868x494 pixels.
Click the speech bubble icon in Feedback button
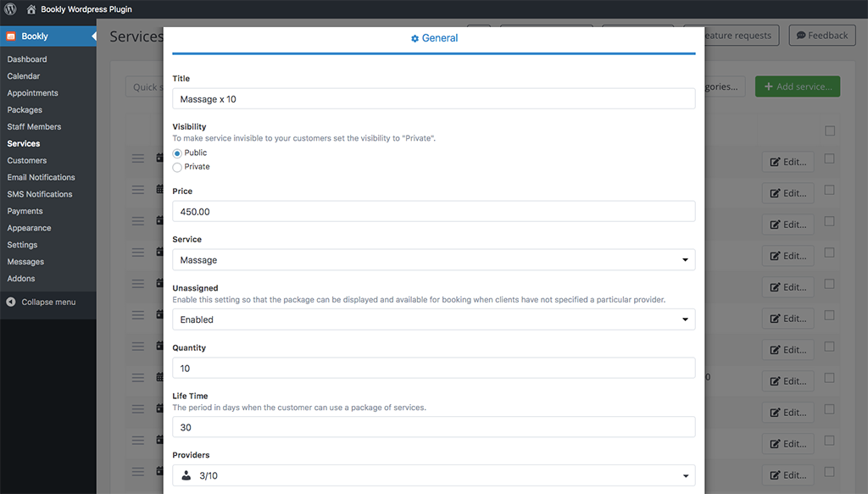[x=800, y=36]
